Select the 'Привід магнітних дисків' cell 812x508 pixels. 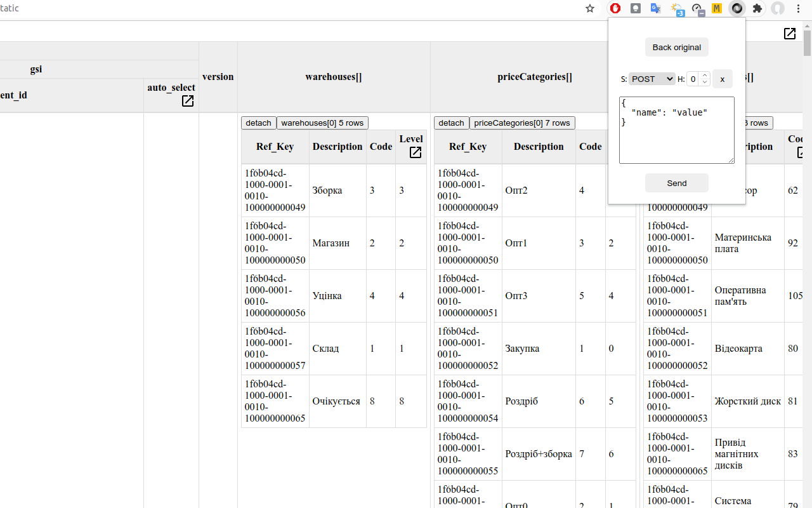(748, 454)
